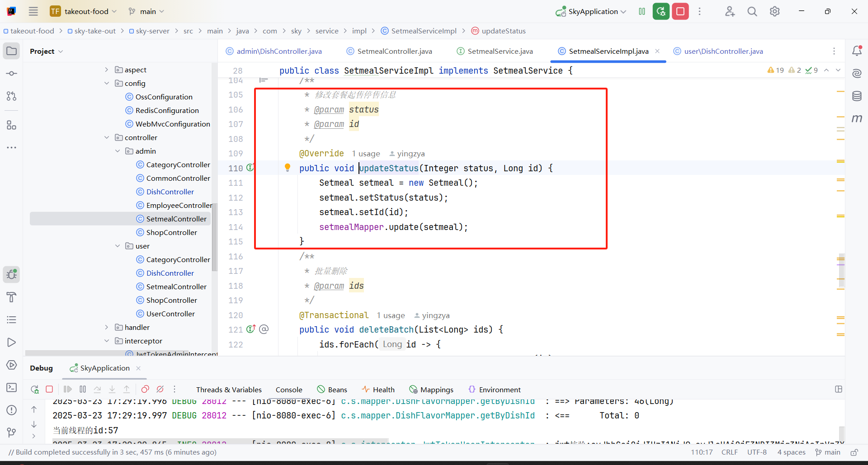Open the Git tool window
This screenshot has width=868, height=465.
12,432
